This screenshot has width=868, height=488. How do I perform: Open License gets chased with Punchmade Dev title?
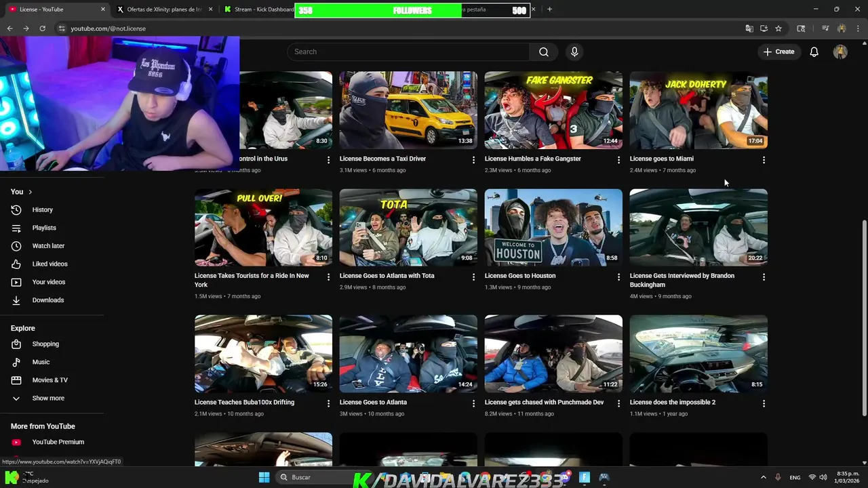point(544,402)
